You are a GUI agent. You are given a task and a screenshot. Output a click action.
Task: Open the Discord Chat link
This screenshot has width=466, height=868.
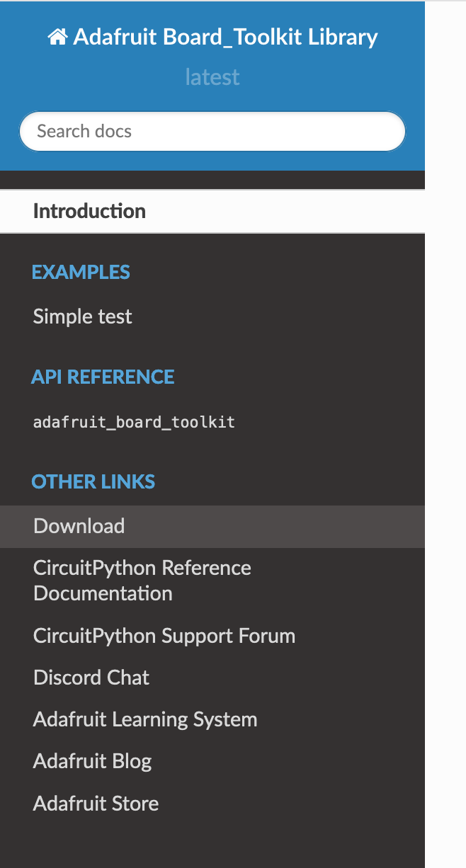91,677
